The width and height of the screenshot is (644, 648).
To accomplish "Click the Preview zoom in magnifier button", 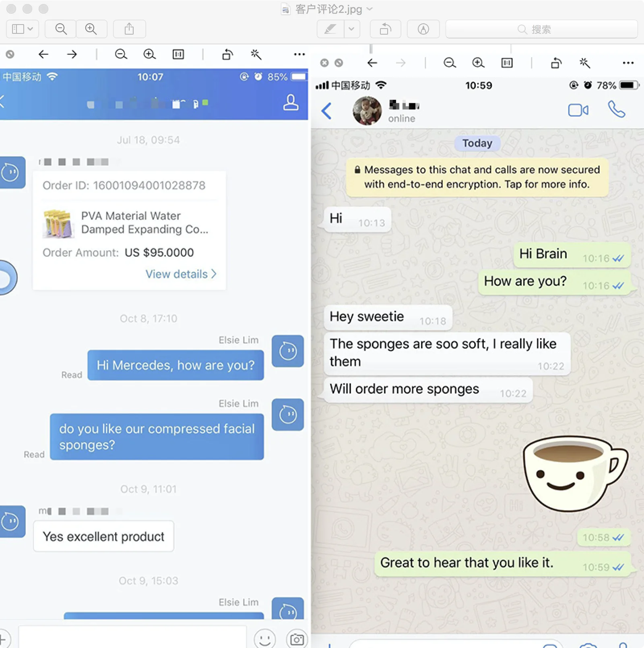I will pos(91,29).
